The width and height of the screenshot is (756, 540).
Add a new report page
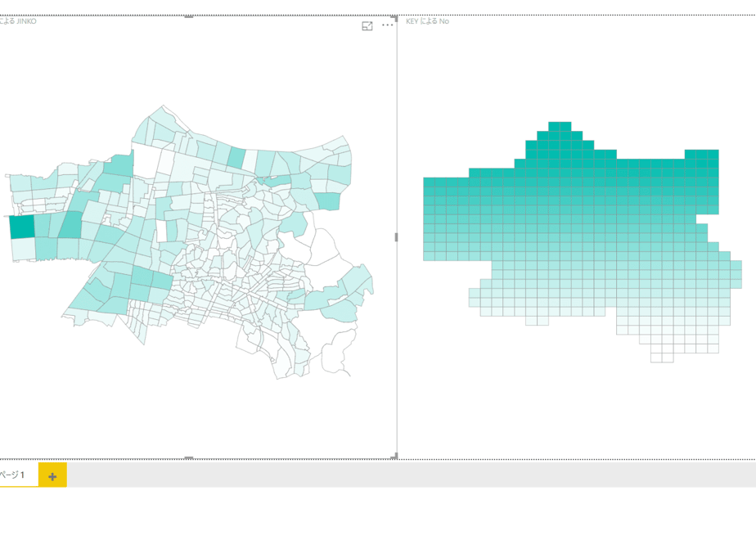pos(52,475)
